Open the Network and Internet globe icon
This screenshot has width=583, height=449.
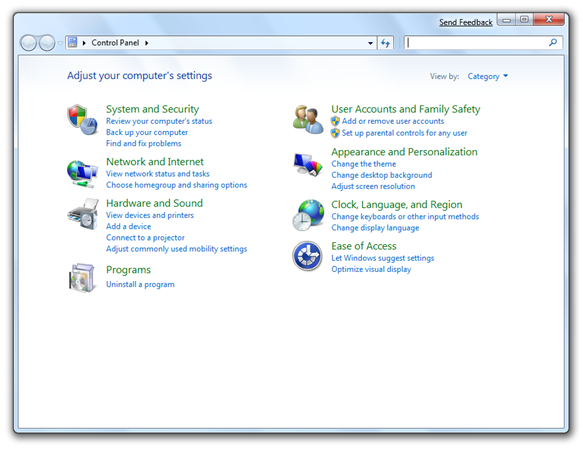coord(82,174)
